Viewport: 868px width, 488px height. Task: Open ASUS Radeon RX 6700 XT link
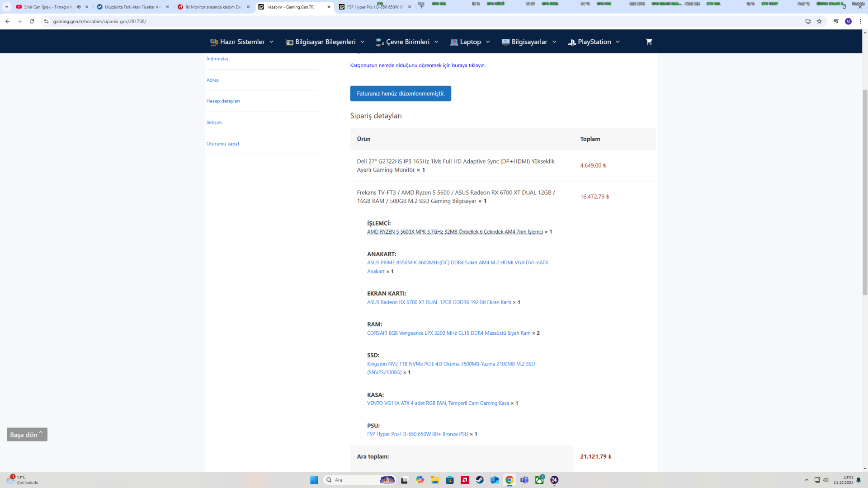pos(439,302)
